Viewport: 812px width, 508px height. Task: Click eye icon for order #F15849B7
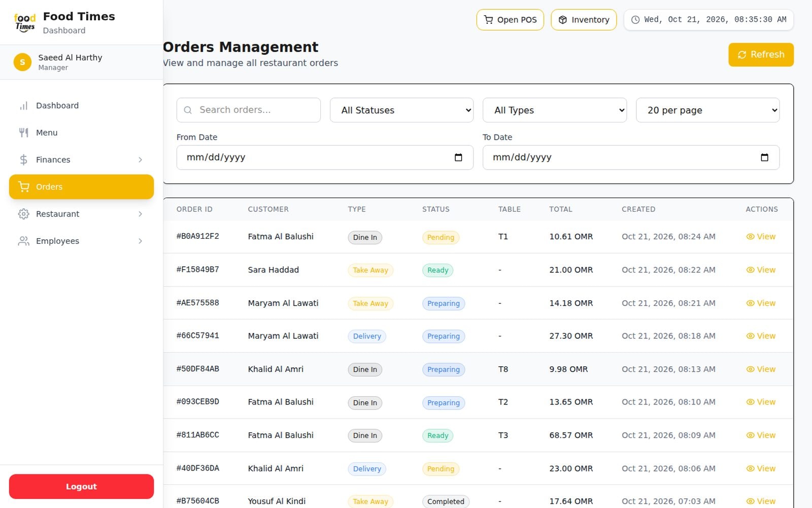pos(750,270)
